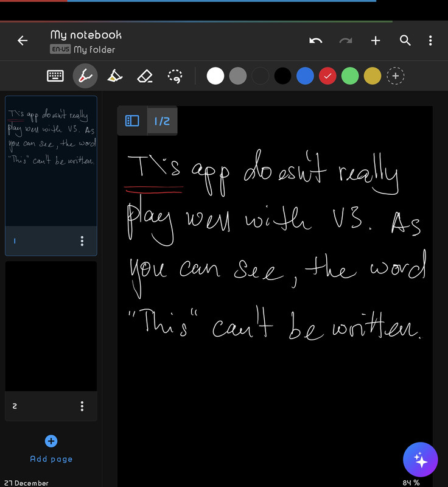This screenshot has height=487, width=448.
Task: Select the highlighter tool
Action: point(114,75)
